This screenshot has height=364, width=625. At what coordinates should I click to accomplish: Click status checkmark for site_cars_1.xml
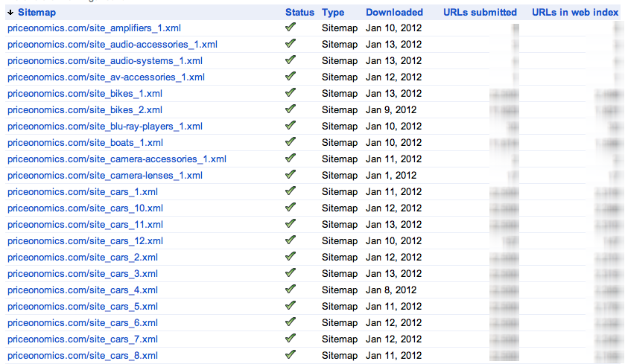(x=291, y=191)
